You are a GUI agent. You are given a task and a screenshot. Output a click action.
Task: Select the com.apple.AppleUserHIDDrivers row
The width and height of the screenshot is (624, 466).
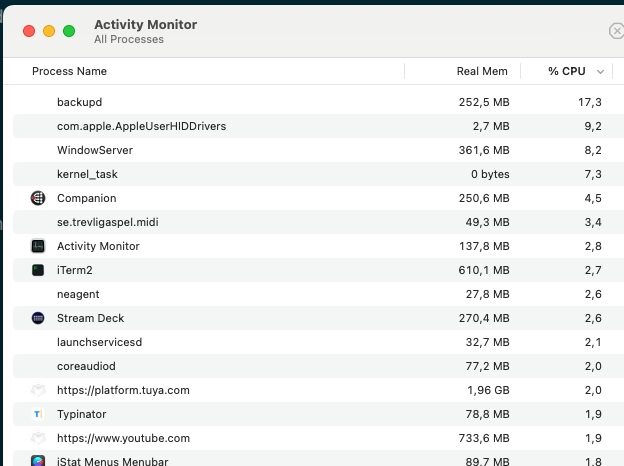click(x=318, y=126)
